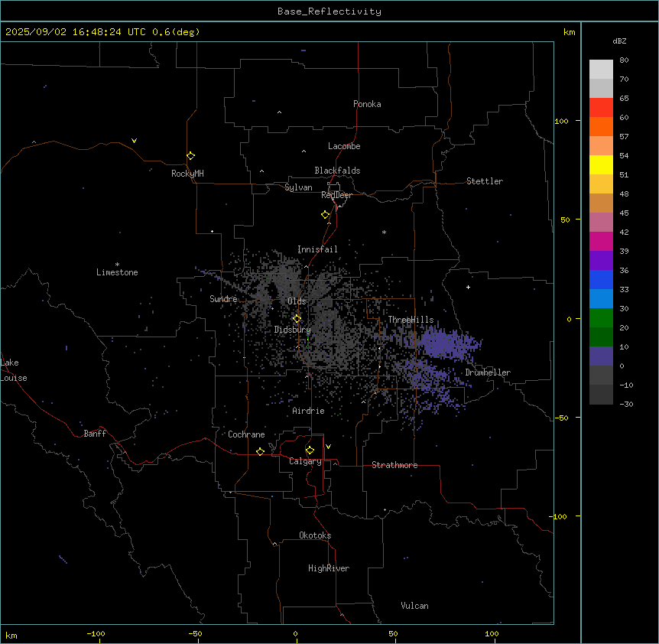Click the HighRiver town label

pos(329,568)
